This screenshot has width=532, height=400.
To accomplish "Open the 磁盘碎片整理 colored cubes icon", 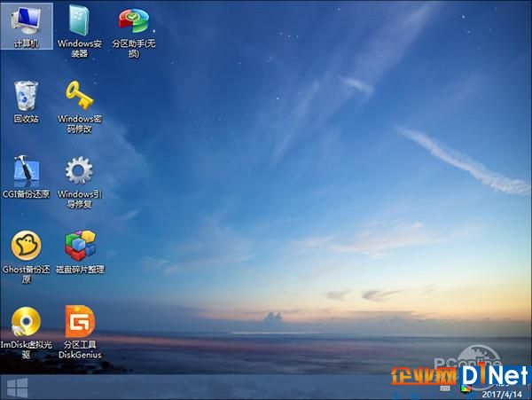I will point(80,252).
